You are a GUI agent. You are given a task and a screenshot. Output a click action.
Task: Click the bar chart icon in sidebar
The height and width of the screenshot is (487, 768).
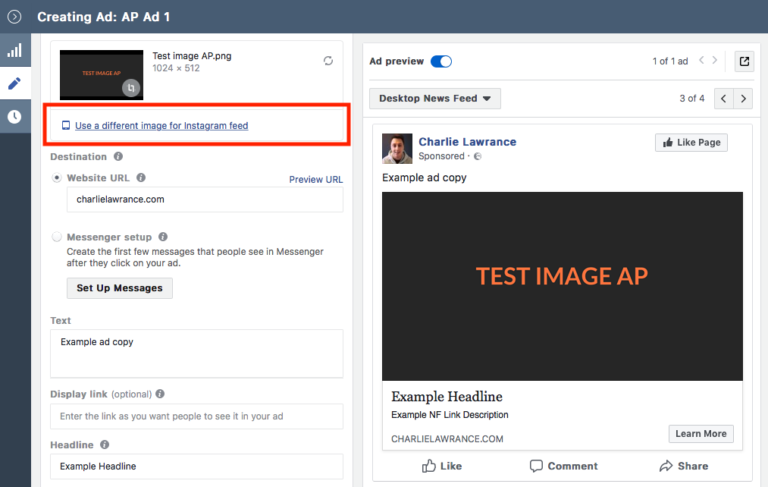point(14,50)
